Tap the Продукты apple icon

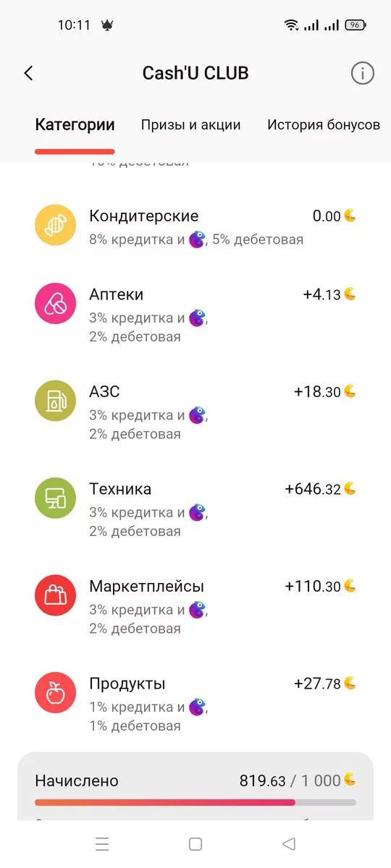click(x=56, y=693)
